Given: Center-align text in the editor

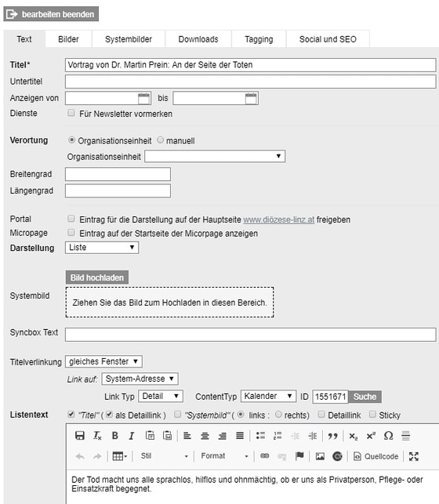Looking at the screenshot, I should (205, 436).
